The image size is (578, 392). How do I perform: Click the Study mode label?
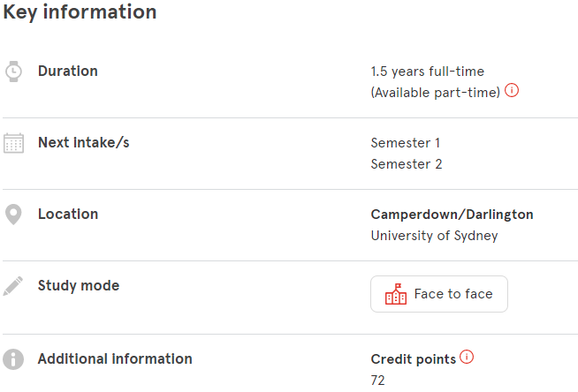point(79,286)
